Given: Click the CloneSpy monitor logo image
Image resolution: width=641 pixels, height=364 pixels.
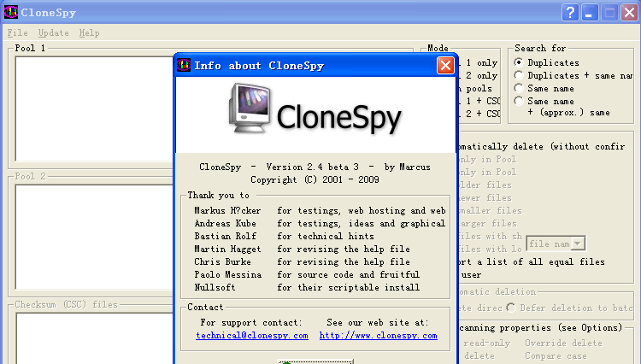Looking at the screenshot, I should [x=250, y=108].
